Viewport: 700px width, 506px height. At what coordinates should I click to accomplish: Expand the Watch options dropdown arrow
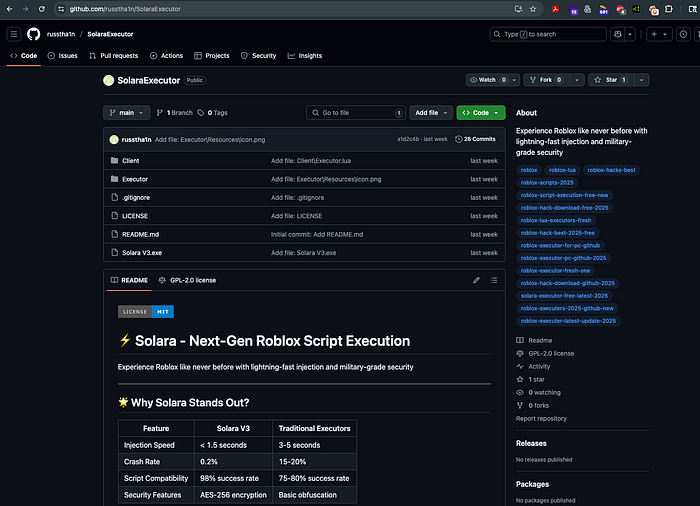[514, 80]
